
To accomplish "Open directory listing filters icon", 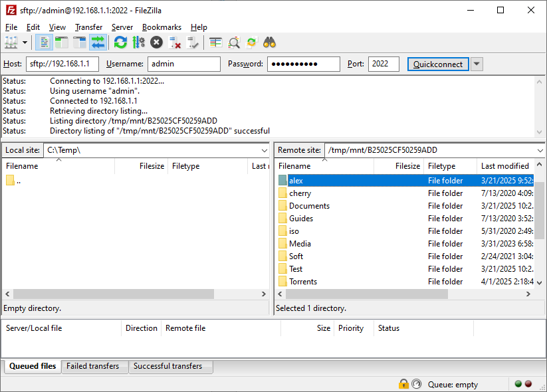I will tap(216, 43).
